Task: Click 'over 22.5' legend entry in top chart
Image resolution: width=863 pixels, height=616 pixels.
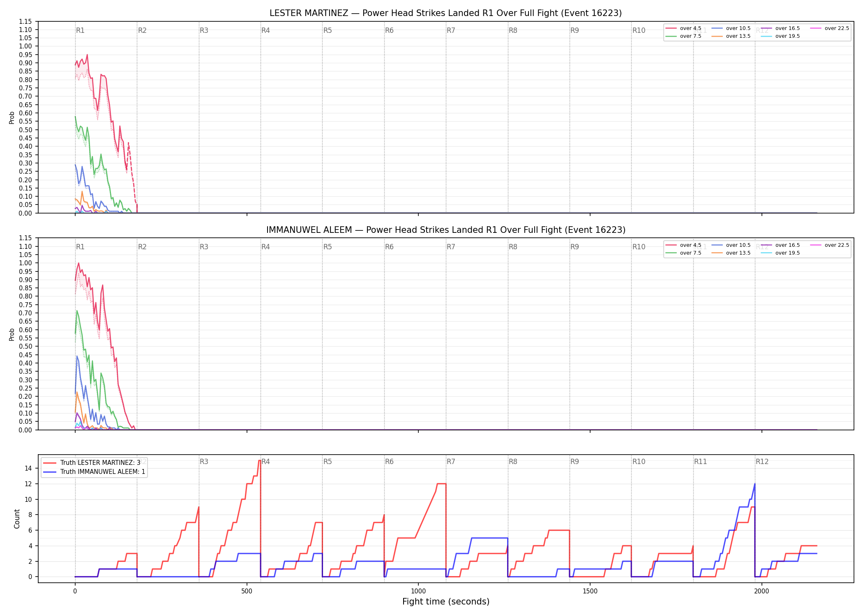Action: [829, 28]
